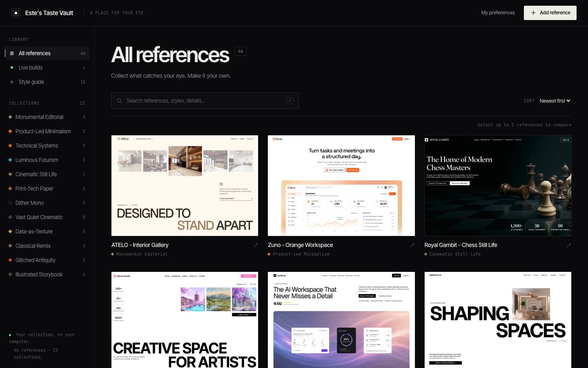Viewport: 588px width, 368px height.
Task: Open the Vast Quiet Cinematic collection
Action: pyautogui.click(x=47, y=217)
